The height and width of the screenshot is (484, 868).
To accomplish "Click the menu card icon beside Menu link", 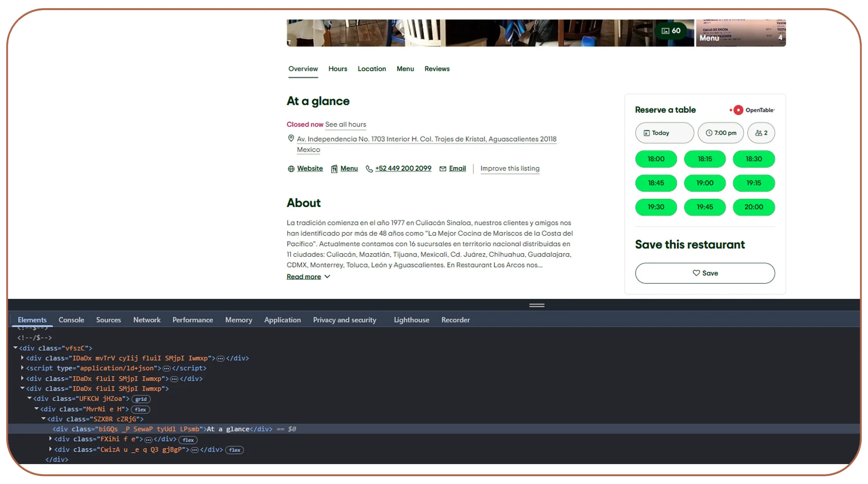I will pyautogui.click(x=335, y=168).
